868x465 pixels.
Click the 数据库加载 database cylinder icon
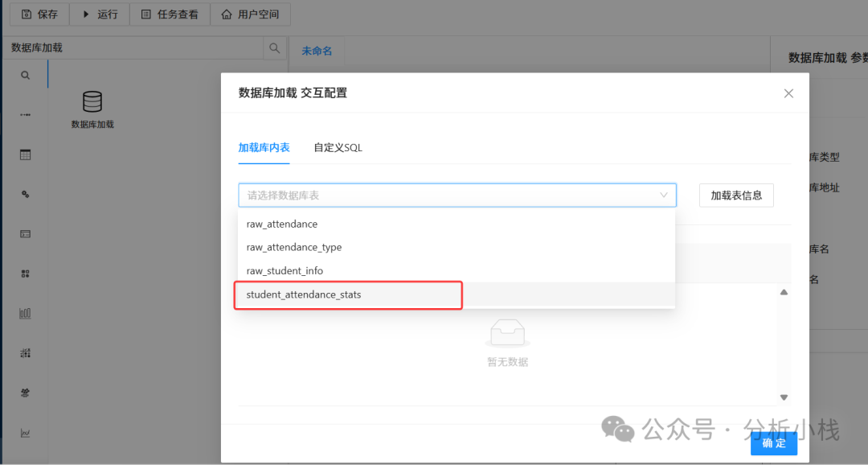point(92,102)
